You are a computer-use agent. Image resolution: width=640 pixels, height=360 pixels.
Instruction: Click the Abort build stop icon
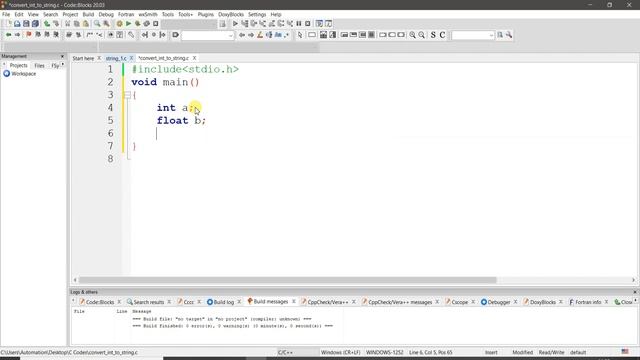point(156,24)
